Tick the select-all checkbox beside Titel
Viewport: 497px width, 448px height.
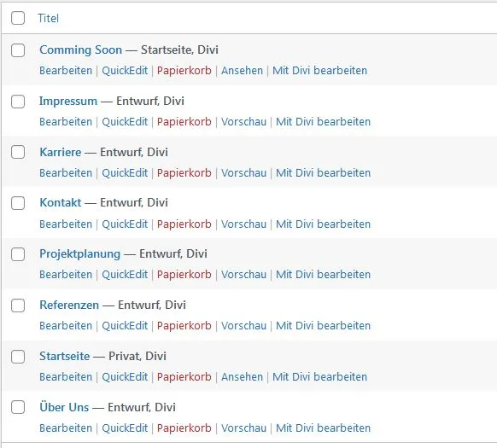[x=18, y=18]
